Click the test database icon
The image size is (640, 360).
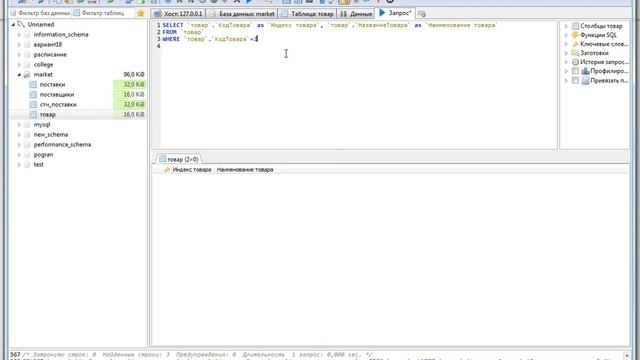coord(27,164)
